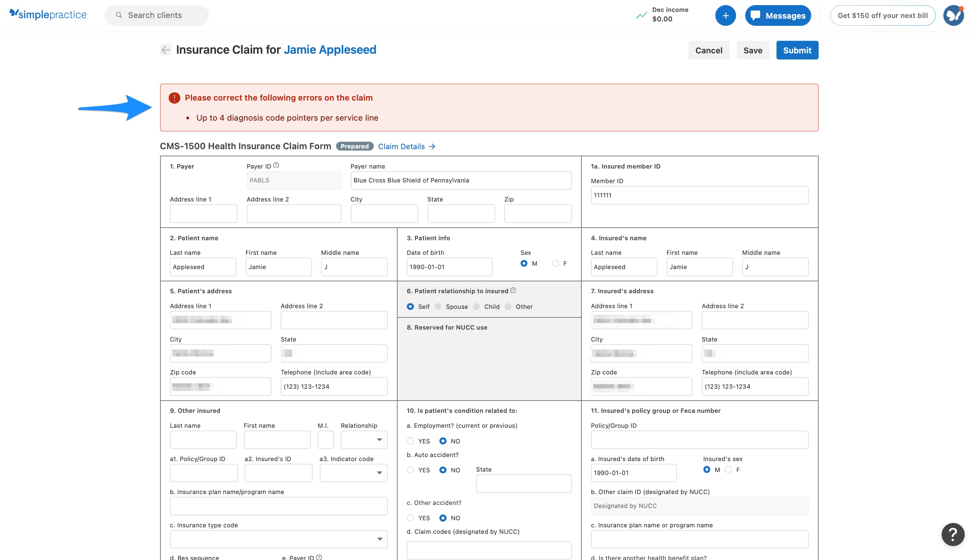The height and width of the screenshot is (560, 978).
Task: Click Insurance plan name/program name field in section 9
Action: (278, 506)
